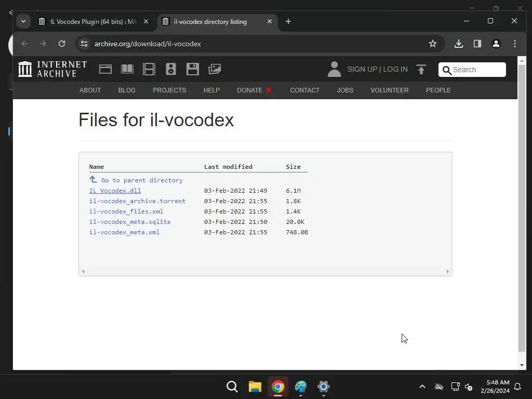Click the user avatar icon

(x=334, y=69)
